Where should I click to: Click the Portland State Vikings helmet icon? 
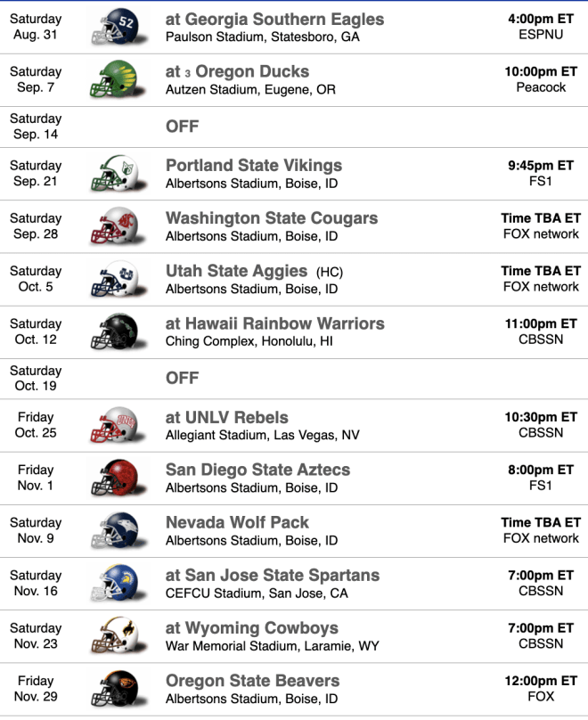pyautogui.click(x=118, y=174)
